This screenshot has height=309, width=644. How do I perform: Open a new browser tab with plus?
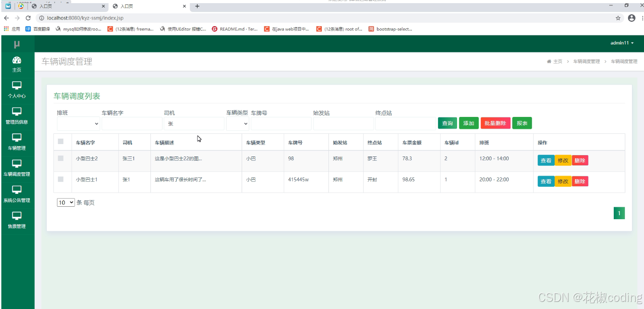197,6
